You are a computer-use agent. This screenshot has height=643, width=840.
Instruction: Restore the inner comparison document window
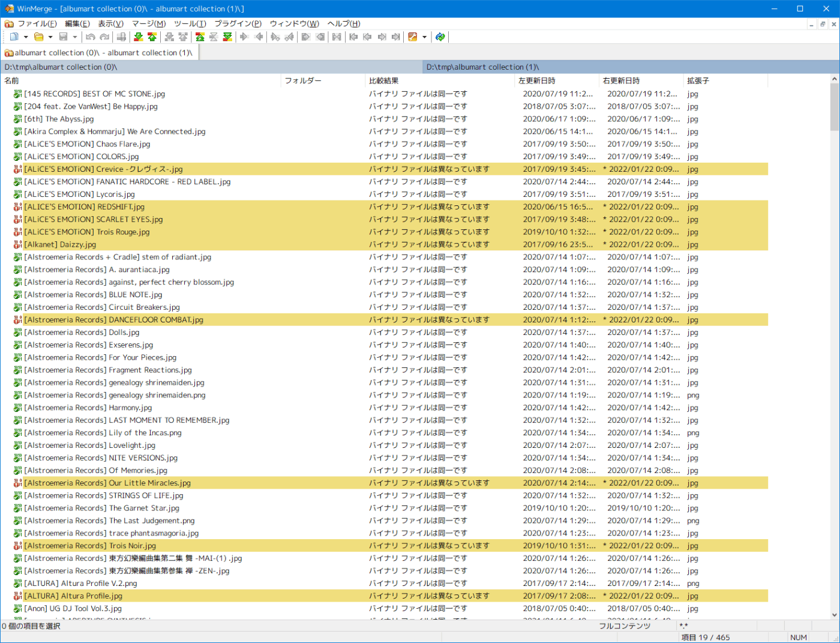pyautogui.click(x=823, y=24)
